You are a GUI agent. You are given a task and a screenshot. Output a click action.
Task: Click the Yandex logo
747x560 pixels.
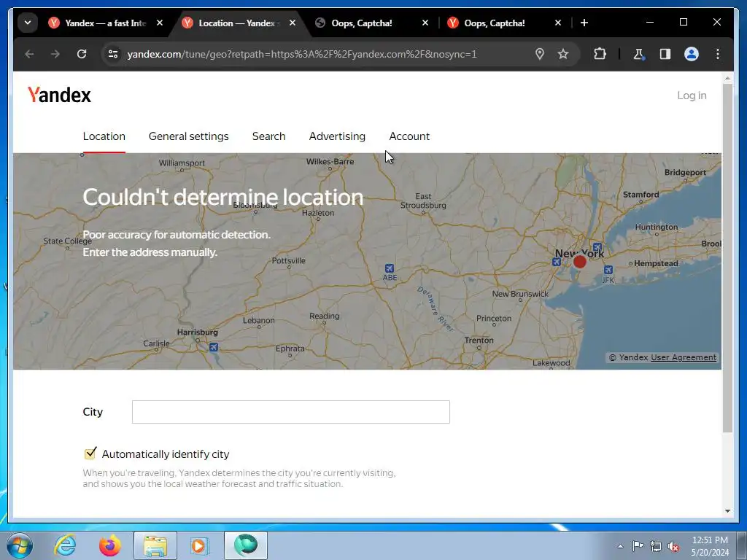[x=59, y=95]
